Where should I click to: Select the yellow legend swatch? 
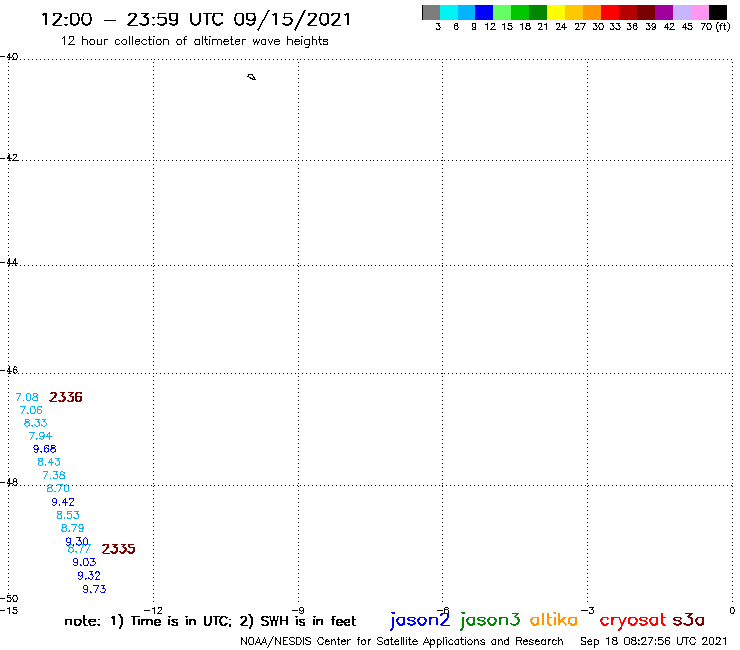(x=556, y=12)
